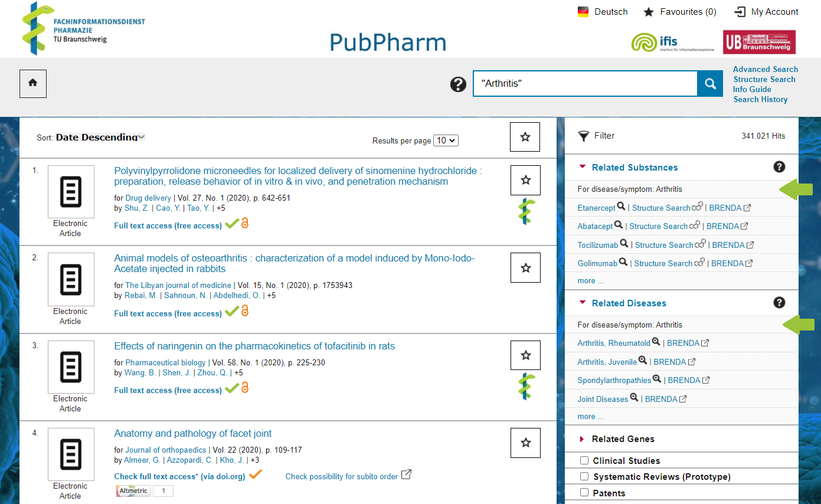Open the Advanced Search link
The image size is (821, 504).
765,69
